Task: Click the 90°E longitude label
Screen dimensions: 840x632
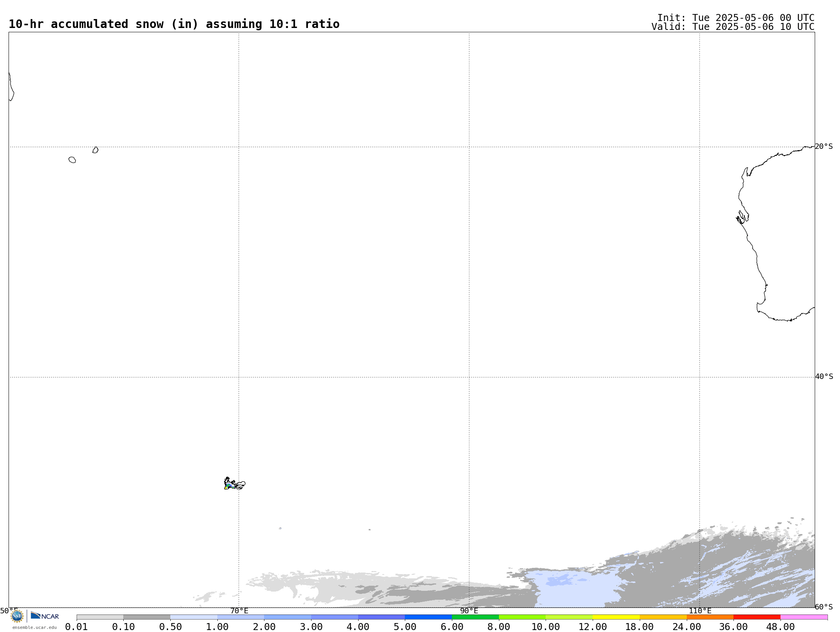Action: point(469,611)
